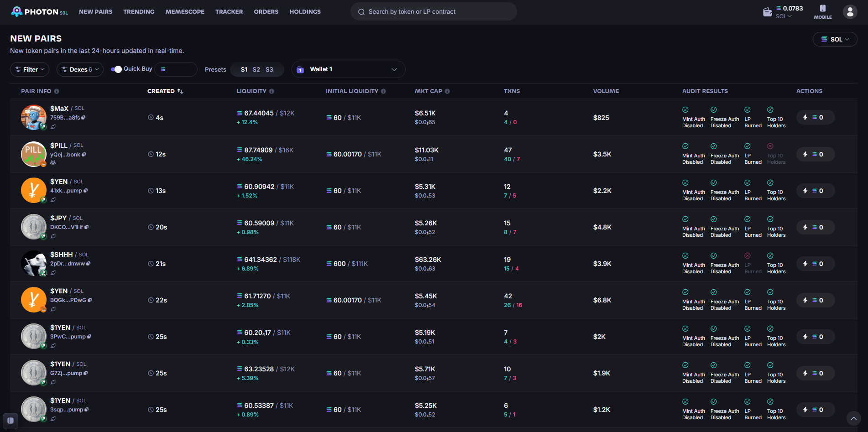Click the Mobile app icon
Viewport: 868px width, 432px height.
coord(823,9)
